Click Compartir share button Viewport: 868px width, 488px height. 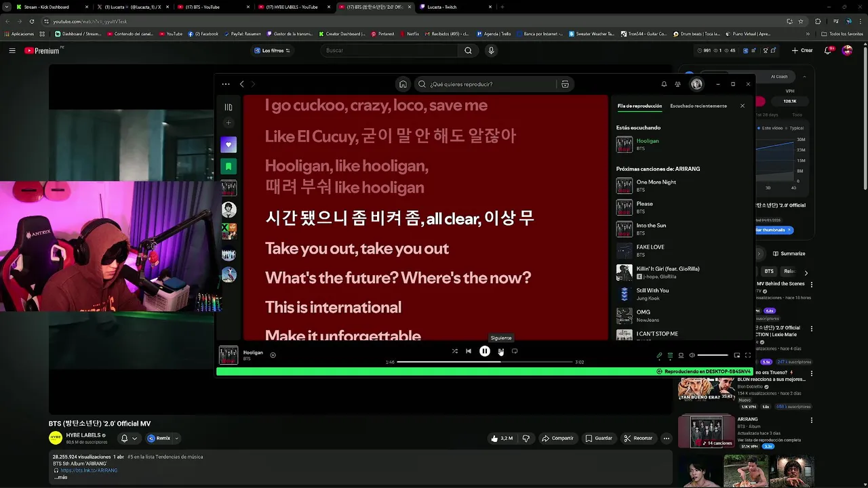point(557,438)
